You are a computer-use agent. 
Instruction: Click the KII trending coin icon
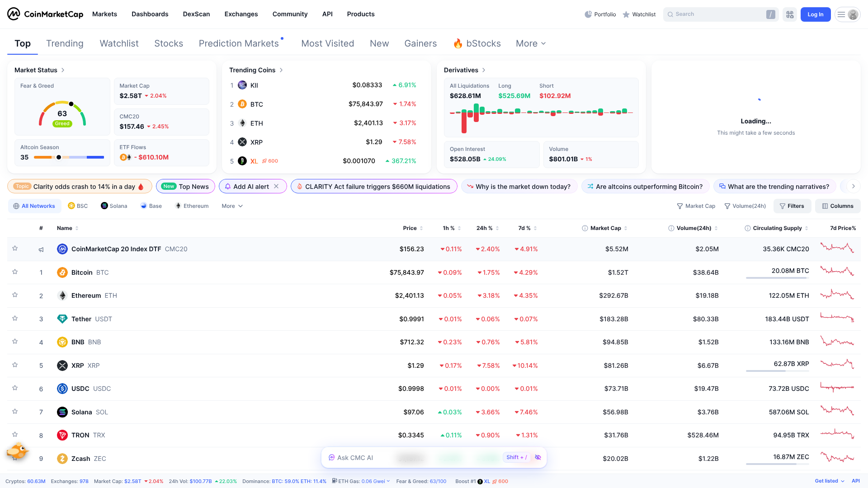coord(242,85)
